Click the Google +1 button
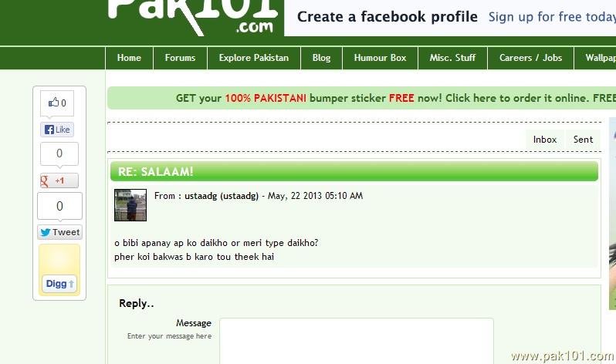Screen dimensions: 616x364 [59, 180]
